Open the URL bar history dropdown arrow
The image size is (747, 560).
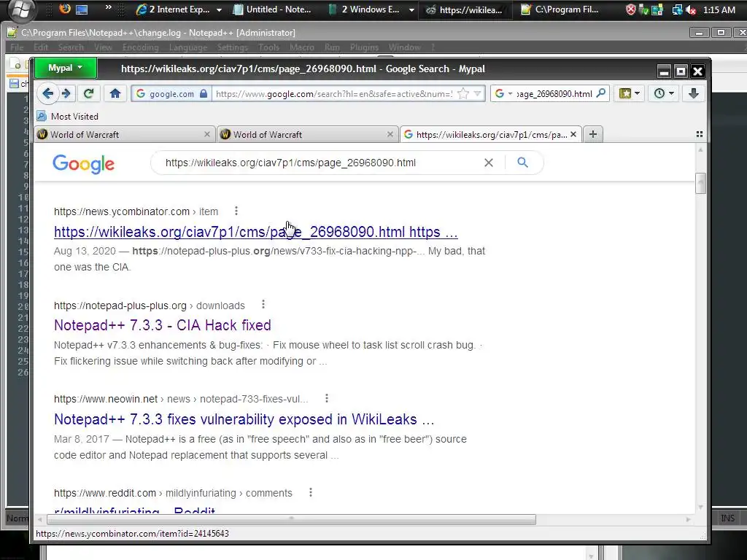(477, 94)
